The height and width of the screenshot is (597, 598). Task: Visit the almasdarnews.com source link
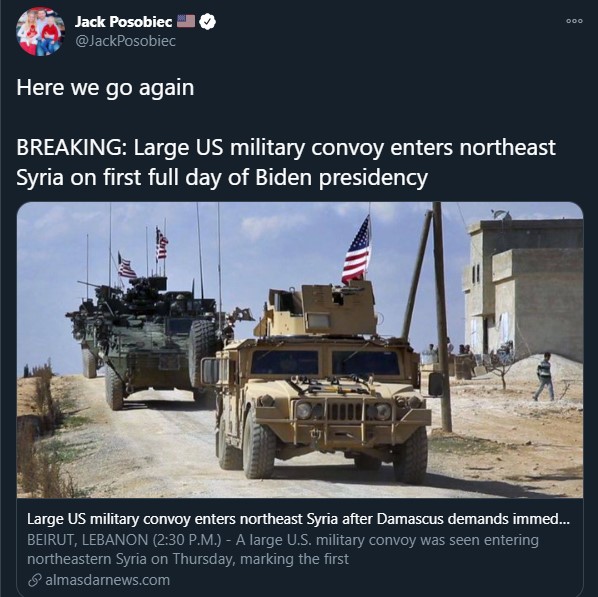107,580
